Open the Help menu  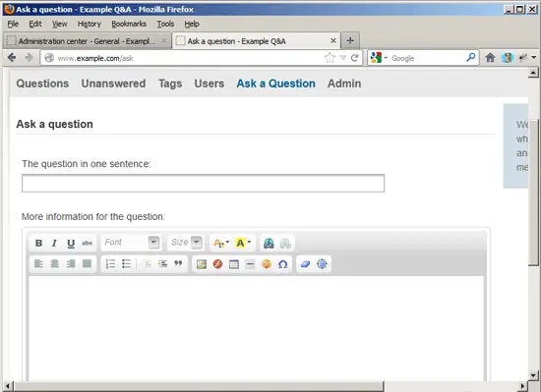coord(192,24)
